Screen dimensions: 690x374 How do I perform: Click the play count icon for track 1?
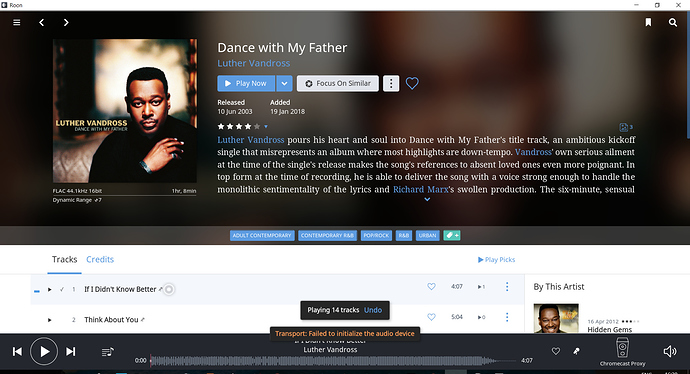click(481, 287)
